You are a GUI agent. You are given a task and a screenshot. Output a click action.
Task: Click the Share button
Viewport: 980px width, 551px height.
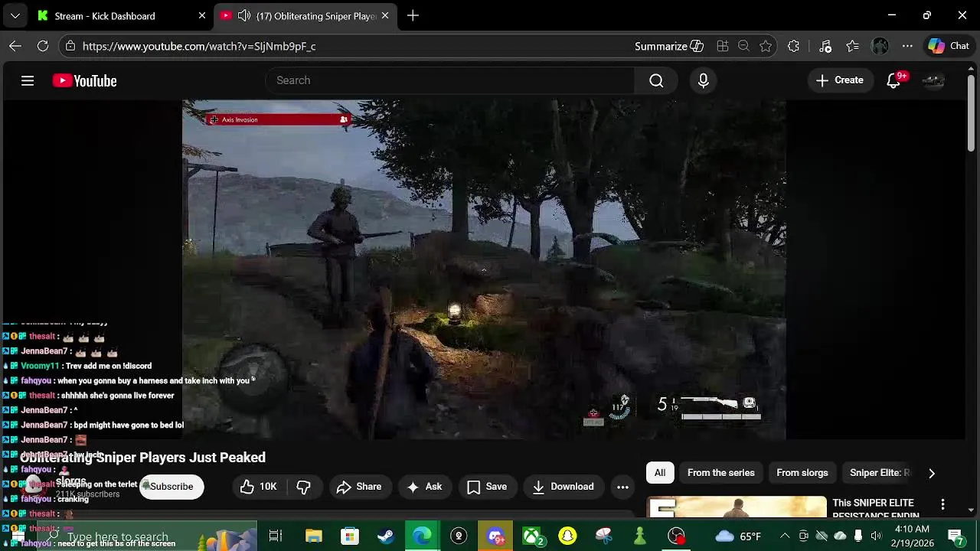[x=358, y=487]
